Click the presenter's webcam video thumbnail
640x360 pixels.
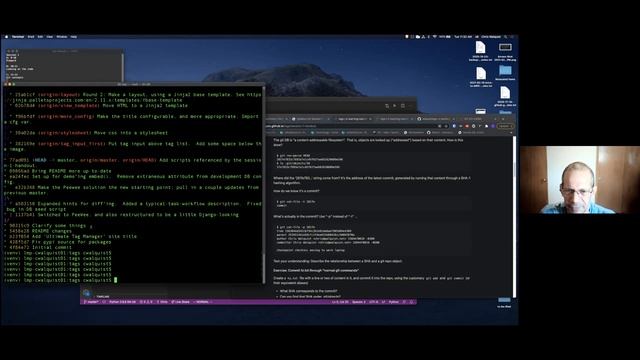tap(580, 180)
